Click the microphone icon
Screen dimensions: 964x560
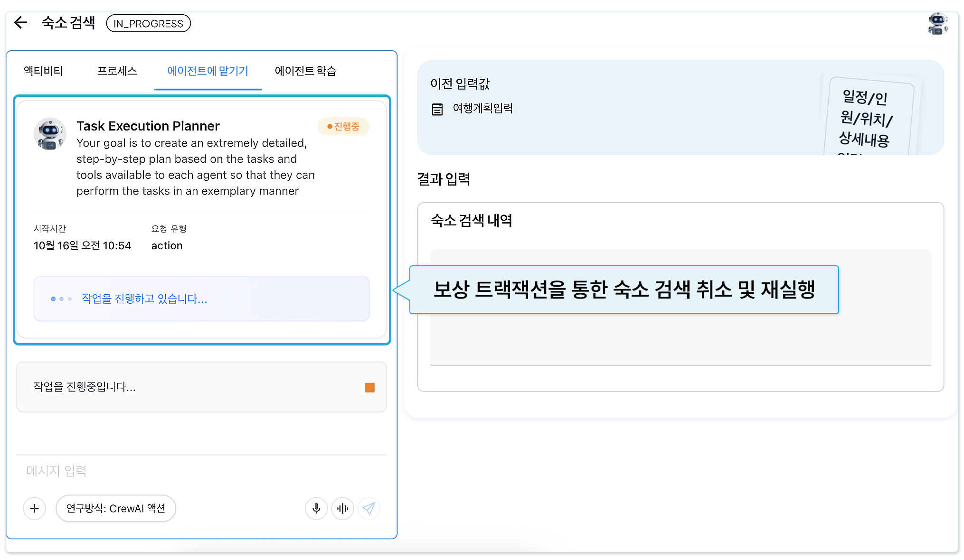[x=316, y=508]
